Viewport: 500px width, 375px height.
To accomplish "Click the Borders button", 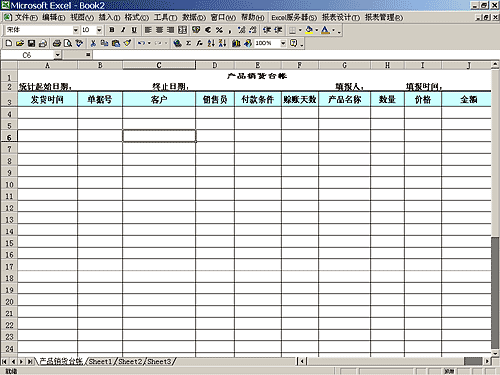I will click(x=292, y=30).
